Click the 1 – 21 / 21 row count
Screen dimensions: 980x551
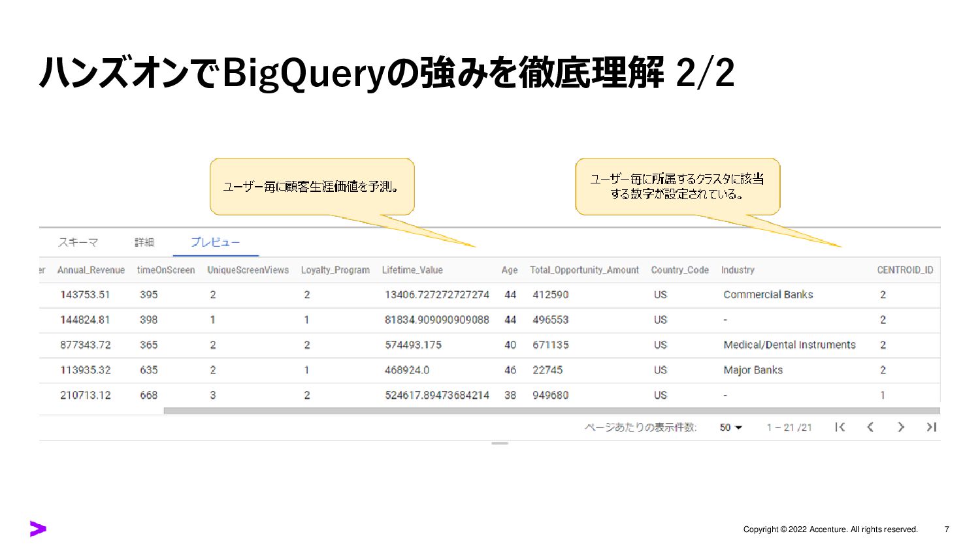789,428
